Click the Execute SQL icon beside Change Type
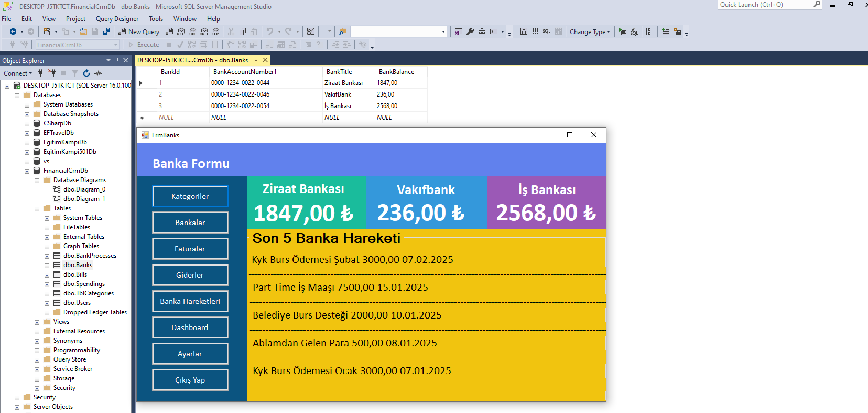 (622, 31)
